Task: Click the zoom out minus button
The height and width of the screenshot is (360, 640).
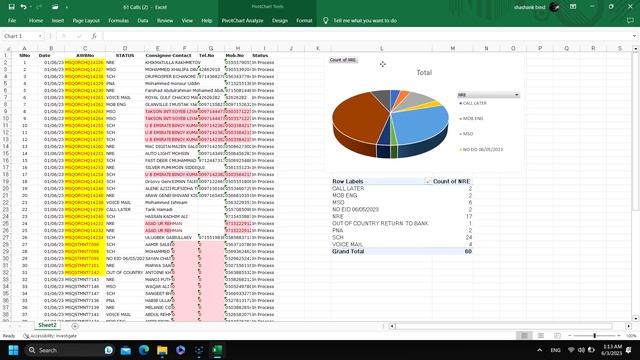Action: pos(570,336)
